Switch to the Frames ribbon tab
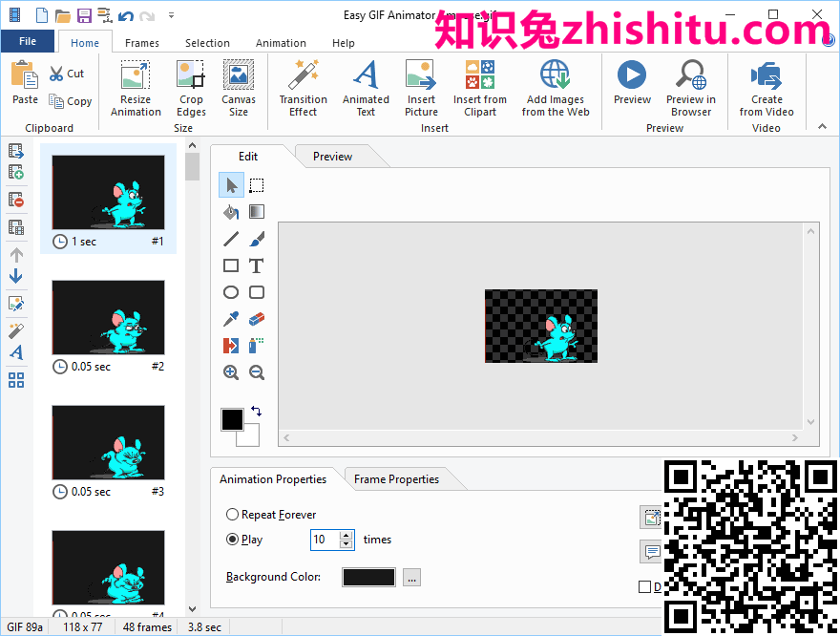 pos(142,43)
